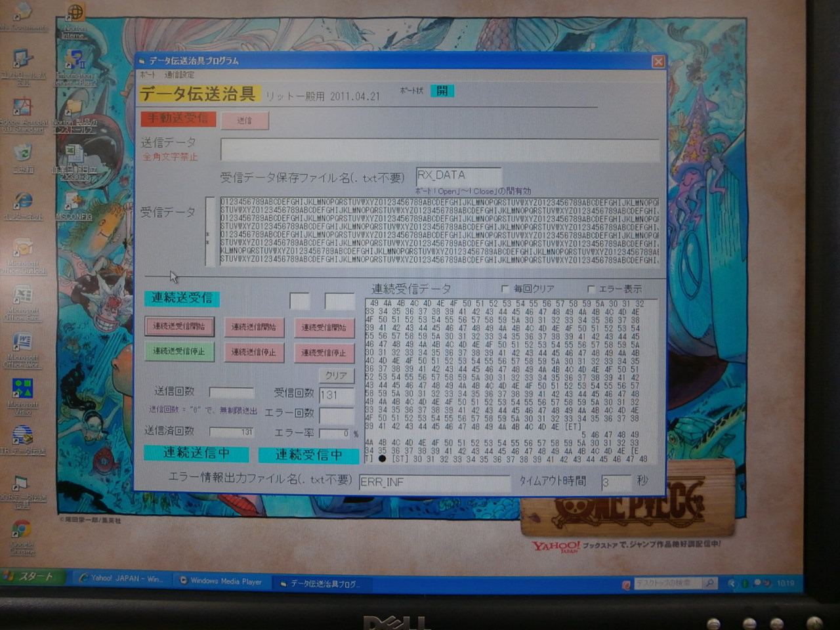
Task: Click the 送信済回数 field showing 131
Action: 232,432
